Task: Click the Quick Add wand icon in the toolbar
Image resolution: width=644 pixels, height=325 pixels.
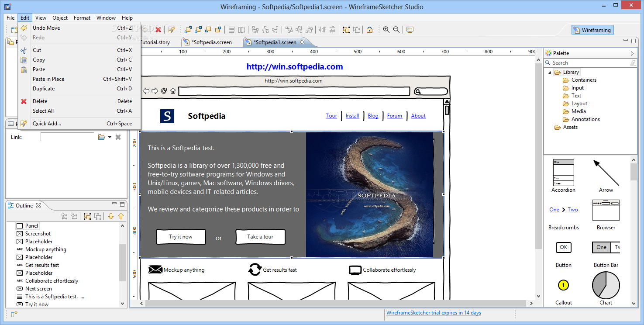Action: 172,30
